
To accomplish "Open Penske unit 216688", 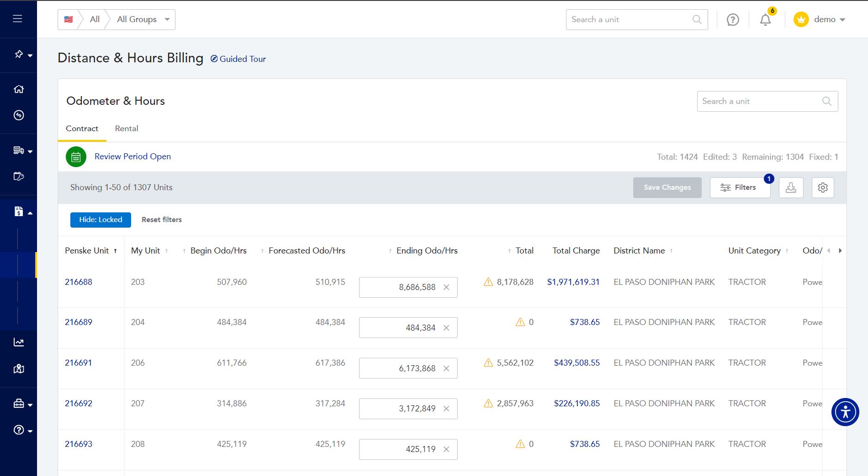I will click(78, 282).
